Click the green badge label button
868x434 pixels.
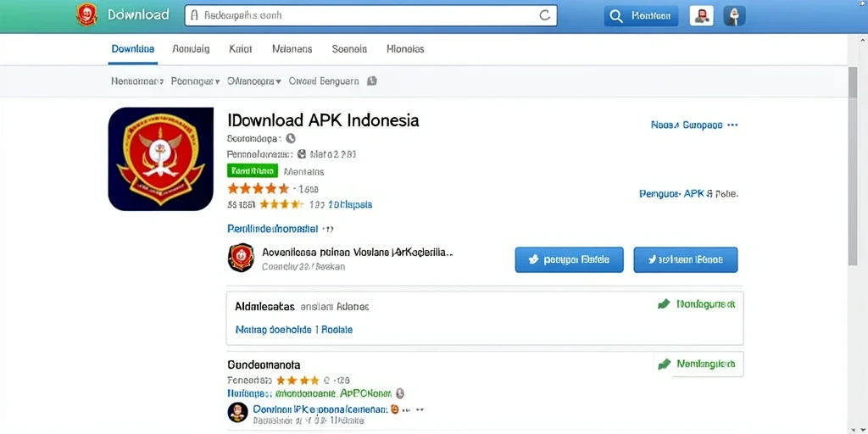point(253,170)
